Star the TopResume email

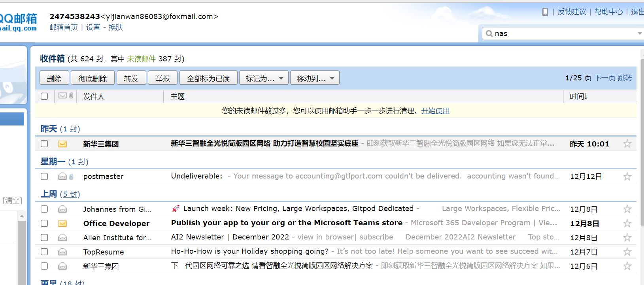coord(627,252)
